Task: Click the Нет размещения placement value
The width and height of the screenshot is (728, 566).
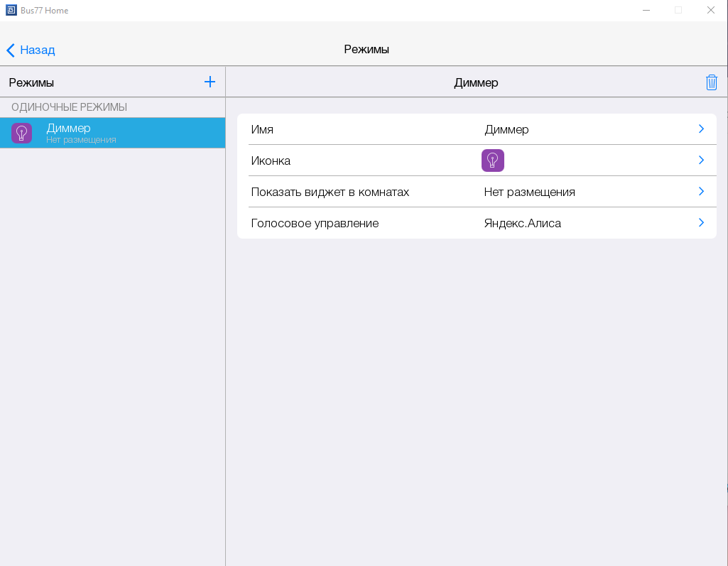Action: [529, 192]
